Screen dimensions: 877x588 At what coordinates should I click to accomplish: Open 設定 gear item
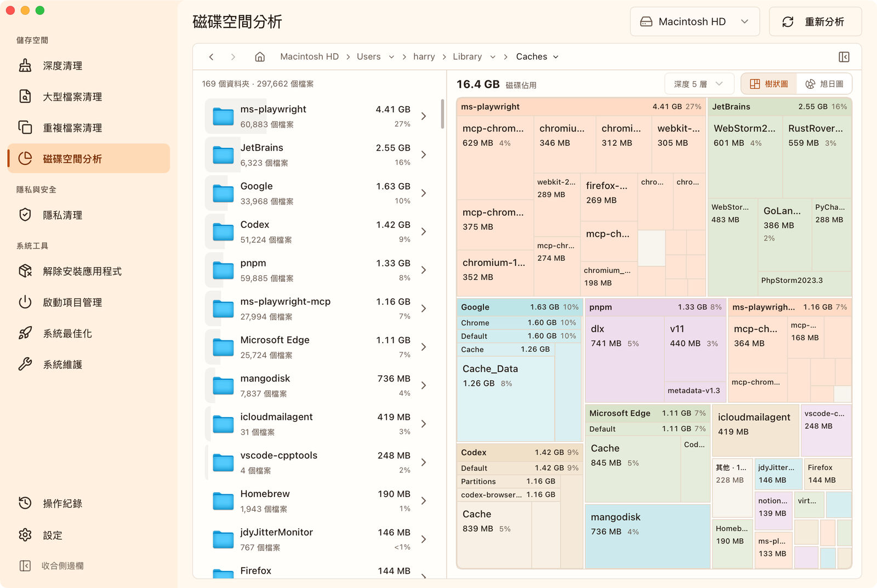tap(89, 535)
